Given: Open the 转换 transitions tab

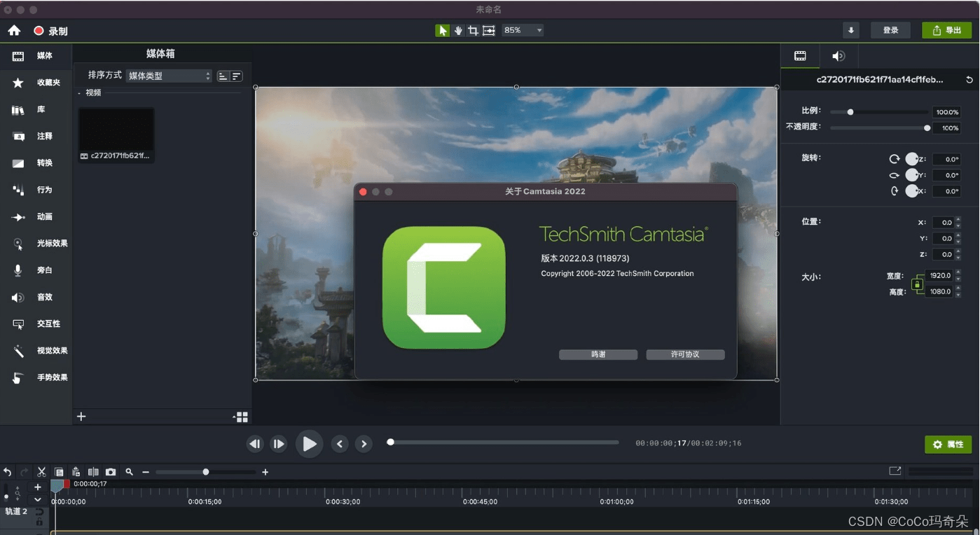Looking at the screenshot, I should (x=36, y=163).
